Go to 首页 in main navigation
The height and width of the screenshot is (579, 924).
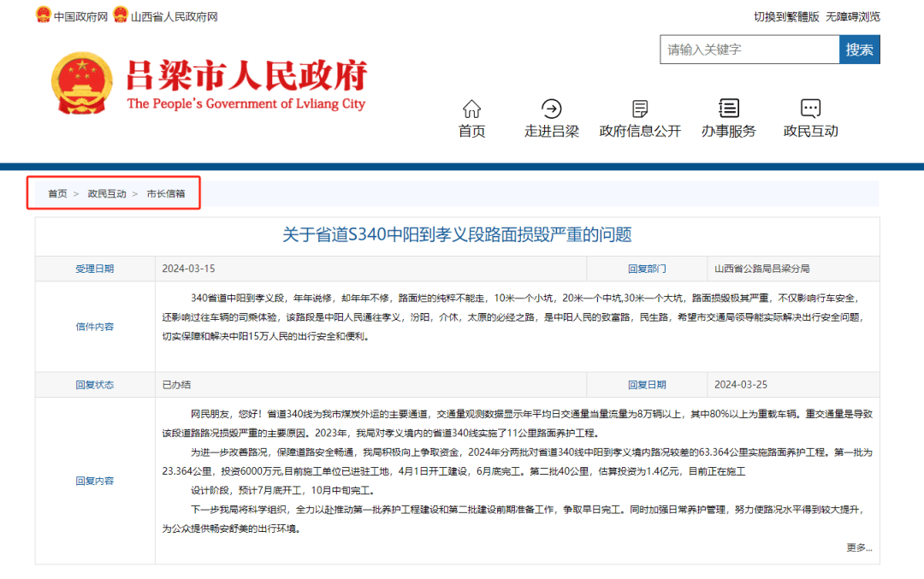tap(471, 131)
